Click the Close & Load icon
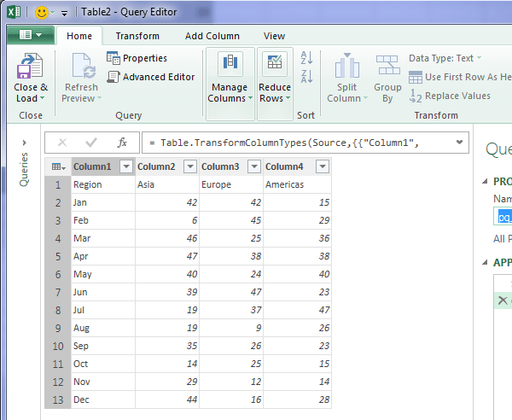 click(x=30, y=66)
